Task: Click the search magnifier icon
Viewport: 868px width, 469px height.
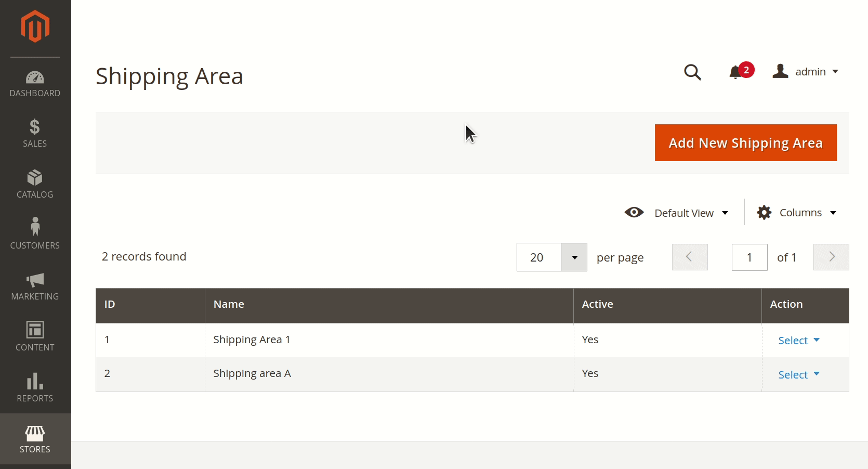Action: point(692,72)
